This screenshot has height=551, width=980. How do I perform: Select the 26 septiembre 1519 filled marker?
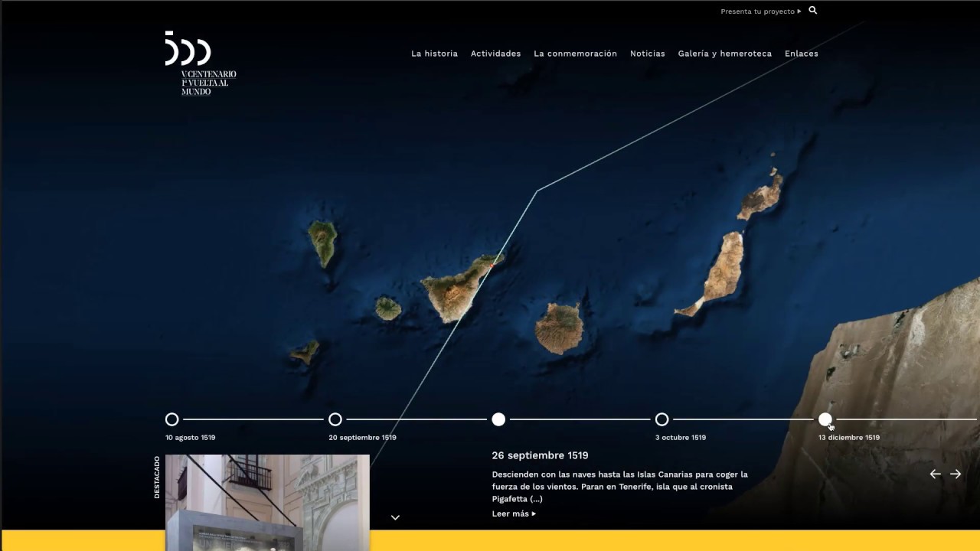click(x=498, y=419)
